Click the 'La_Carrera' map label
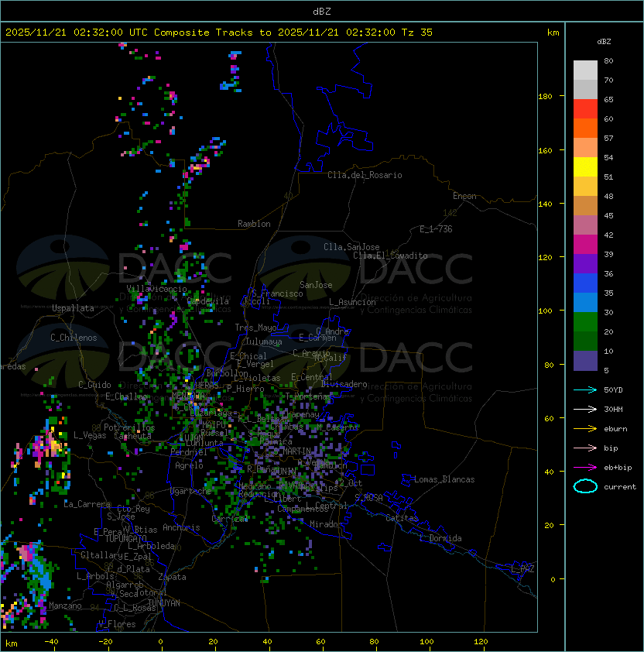Image resolution: width=644 pixels, height=652 pixels. [87, 504]
